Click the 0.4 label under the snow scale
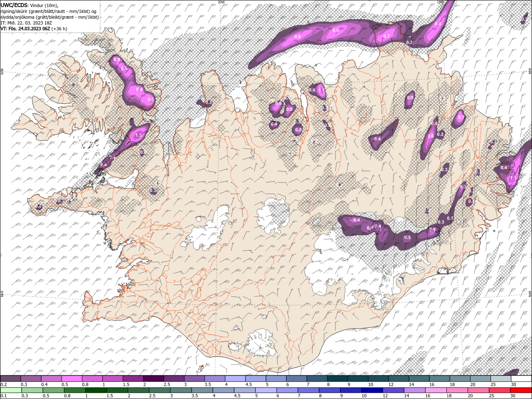The height and width of the screenshot is (399, 532). coord(44,384)
